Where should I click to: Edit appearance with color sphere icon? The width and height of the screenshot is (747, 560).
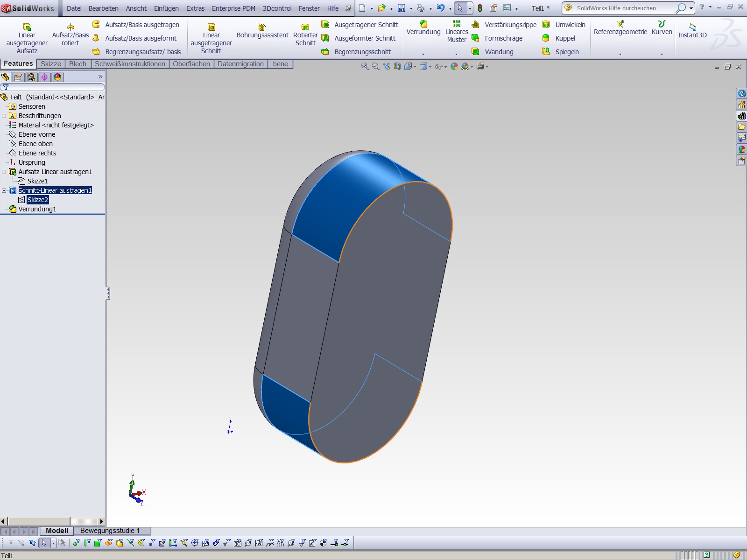(x=454, y=67)
